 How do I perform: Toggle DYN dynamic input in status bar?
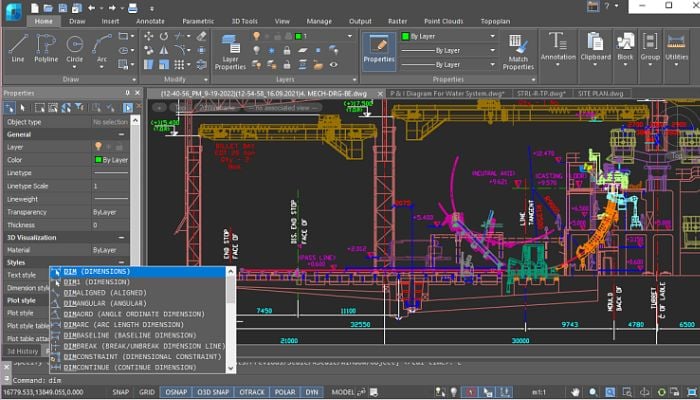pos(312,392)
